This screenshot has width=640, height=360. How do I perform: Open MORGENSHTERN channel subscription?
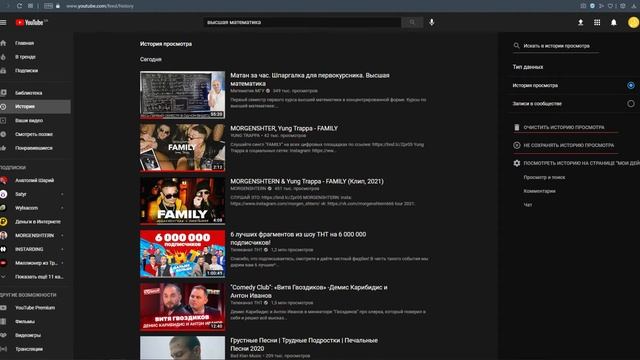35,236
